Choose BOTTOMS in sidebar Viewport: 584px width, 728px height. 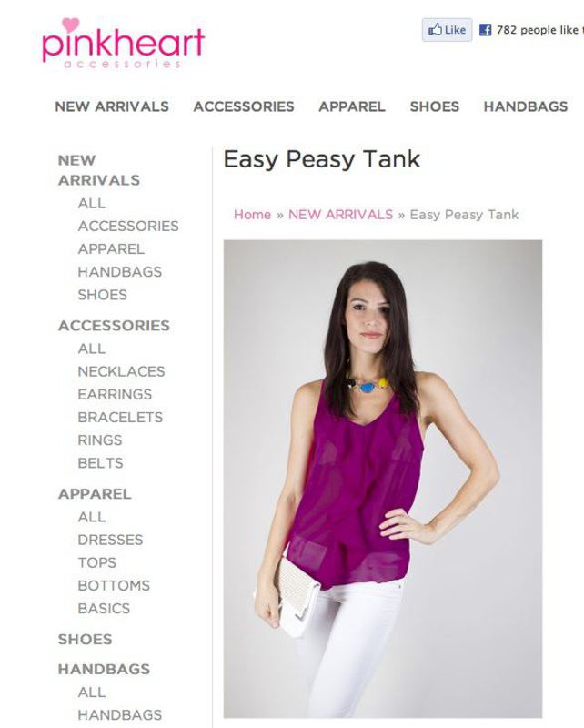[x=114, y=585]
